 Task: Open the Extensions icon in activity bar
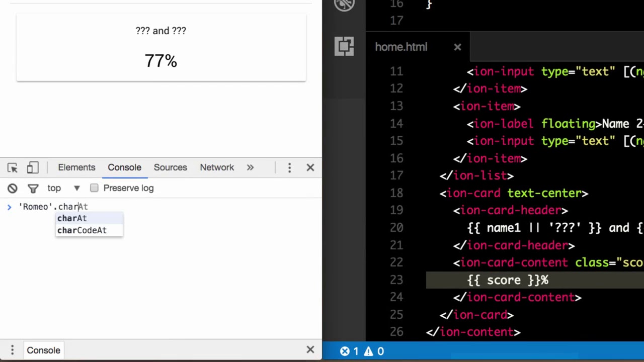tap(344, 46)
